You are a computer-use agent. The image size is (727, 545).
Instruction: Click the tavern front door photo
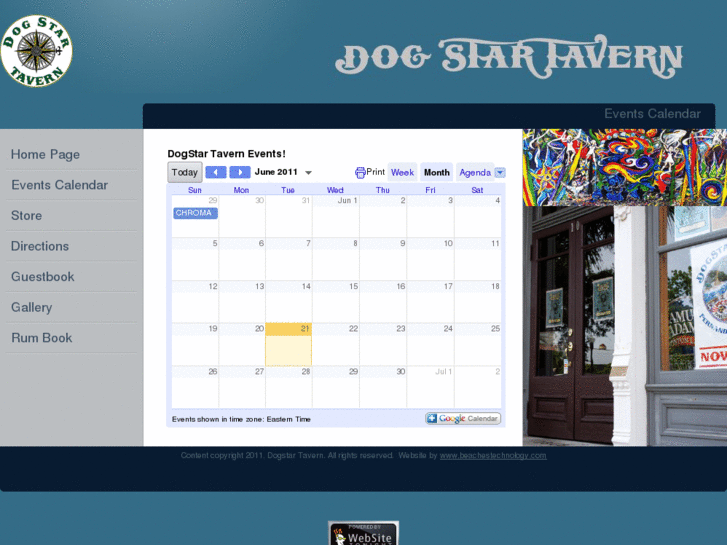(625, 326)
